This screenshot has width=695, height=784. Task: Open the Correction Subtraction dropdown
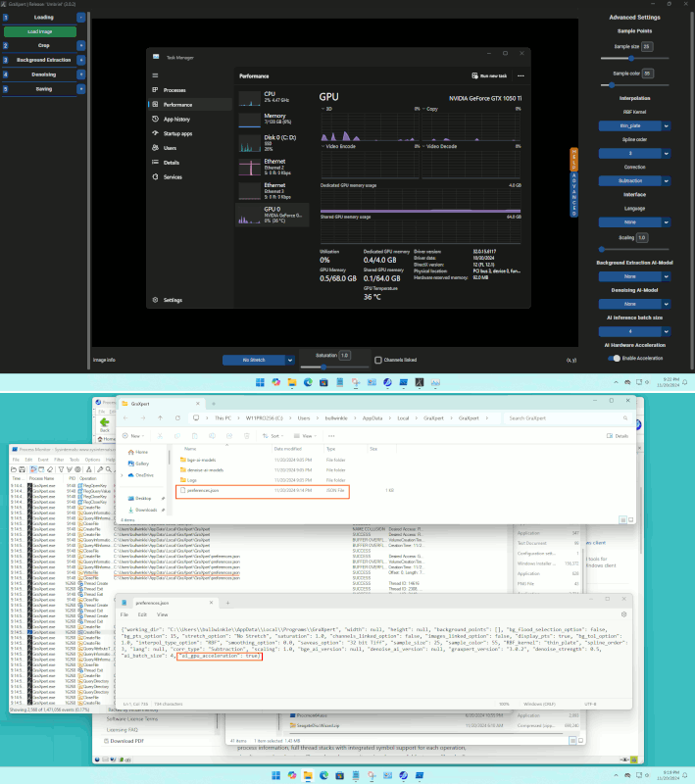634,181
